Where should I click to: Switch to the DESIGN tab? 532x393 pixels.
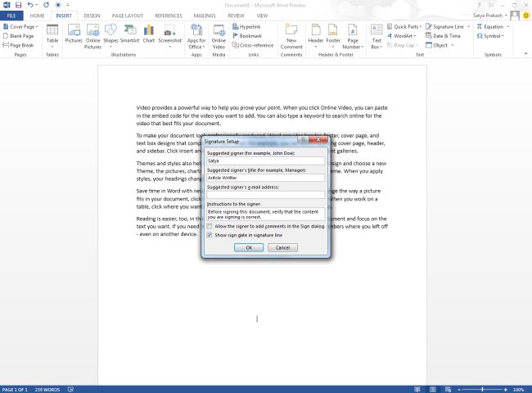click(x=92, y=16)
